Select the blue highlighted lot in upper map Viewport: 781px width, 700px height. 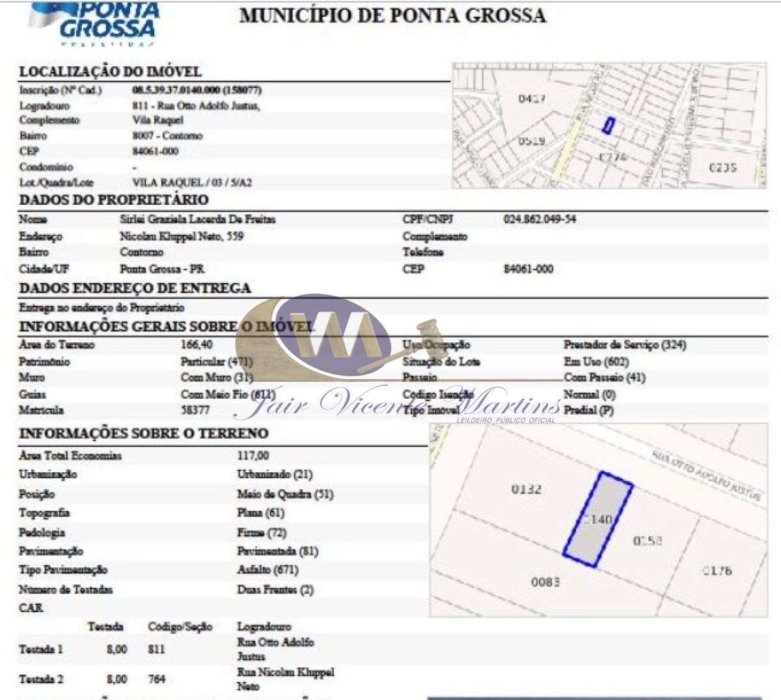coord(609,126)
